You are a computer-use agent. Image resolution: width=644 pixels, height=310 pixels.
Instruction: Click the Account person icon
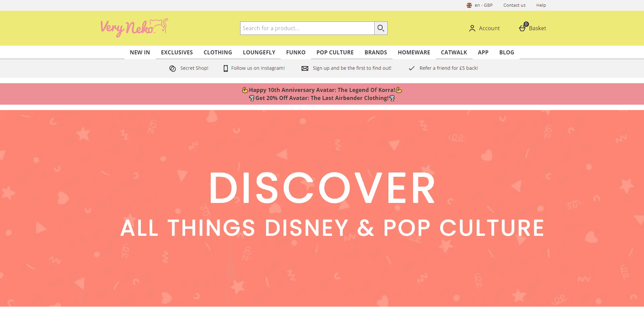pyautogui.click(x=472, y=28)
